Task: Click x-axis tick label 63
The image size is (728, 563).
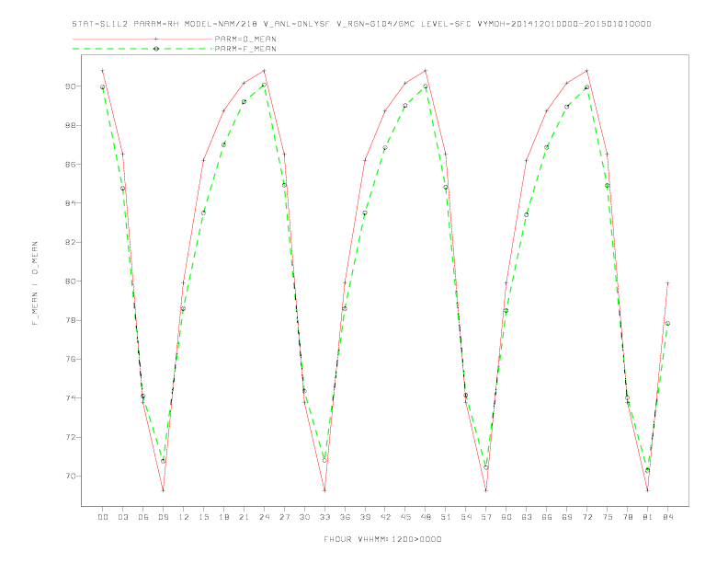Action: pyautogui.click(x=527, y=517)
